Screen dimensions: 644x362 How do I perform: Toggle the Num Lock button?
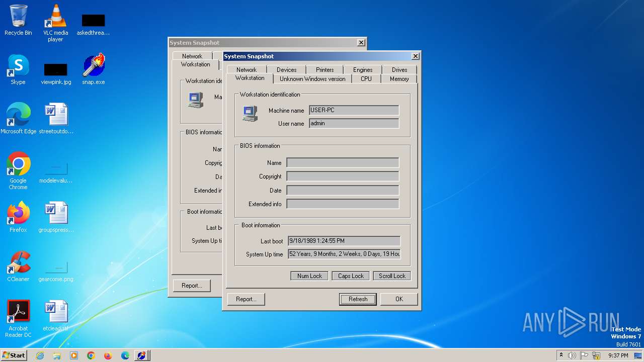click(x=309, y=276)
